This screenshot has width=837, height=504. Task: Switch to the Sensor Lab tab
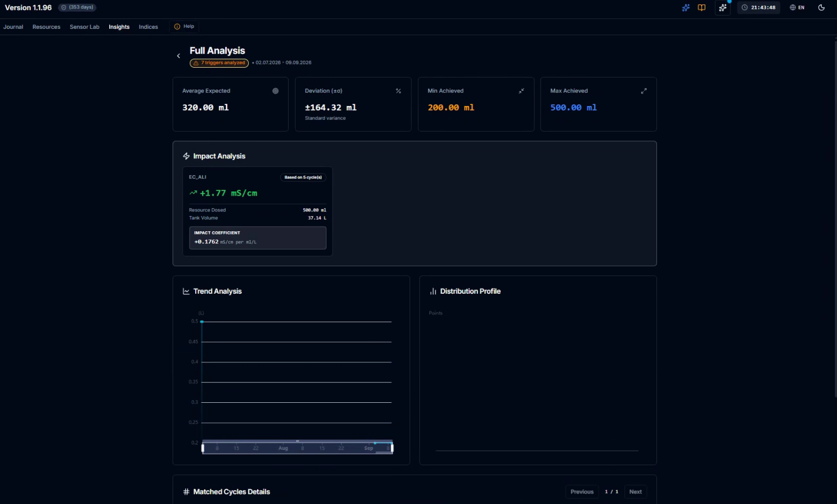point(84,27)
